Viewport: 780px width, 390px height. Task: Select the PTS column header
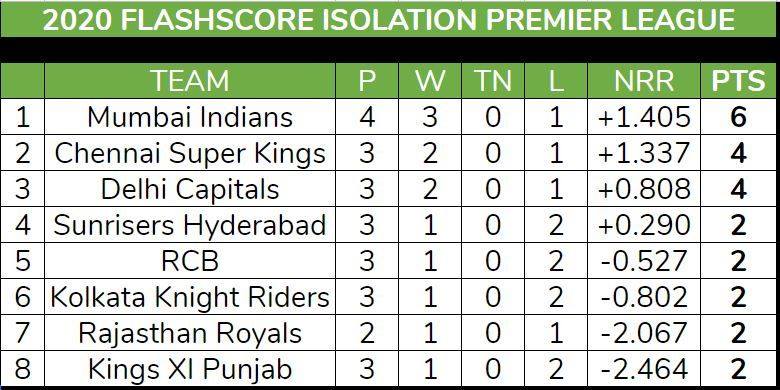point(739,81)
